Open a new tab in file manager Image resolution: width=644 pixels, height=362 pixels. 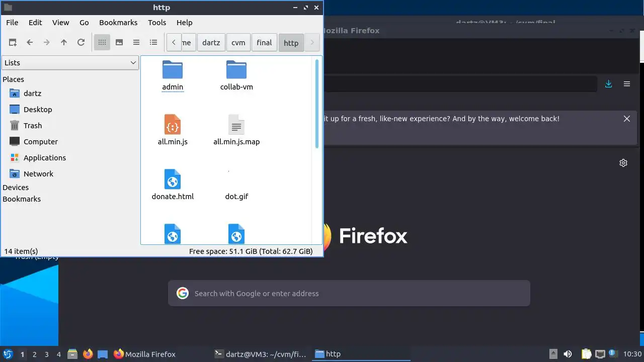pyautogui.click(x=13, y=43)
